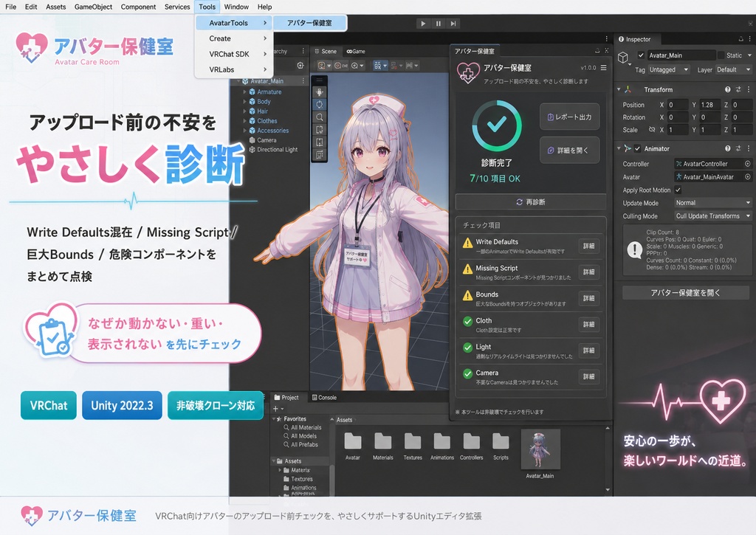
Task: Open kebab menu beside Avatar_Main in Hierarchy
Action: [303, 81]
